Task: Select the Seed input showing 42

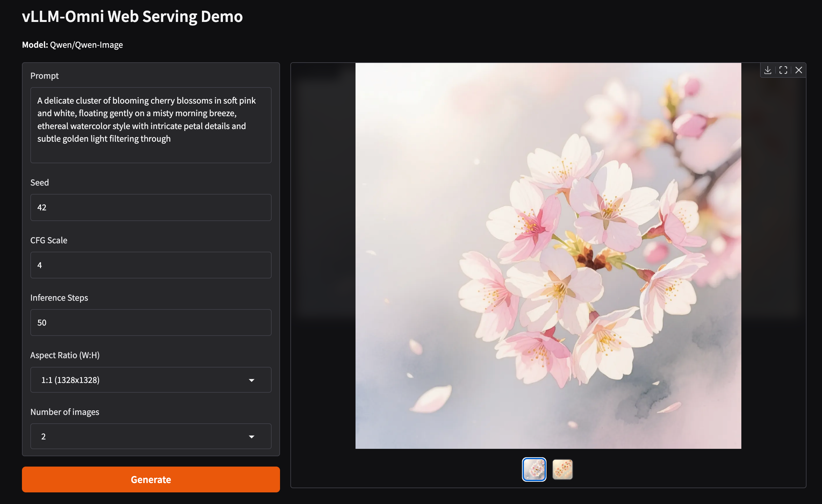Action: pyautogui.click(x=151, y=207)
